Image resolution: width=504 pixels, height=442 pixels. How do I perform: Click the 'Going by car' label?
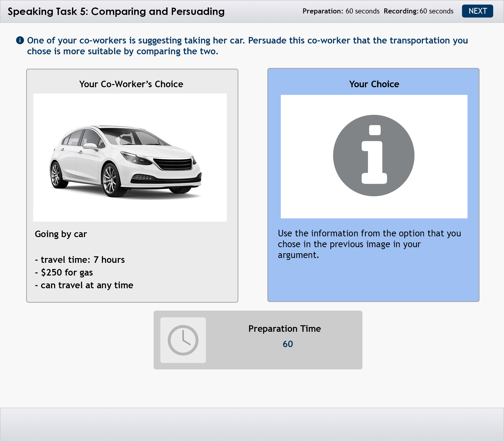pos(61,234)
